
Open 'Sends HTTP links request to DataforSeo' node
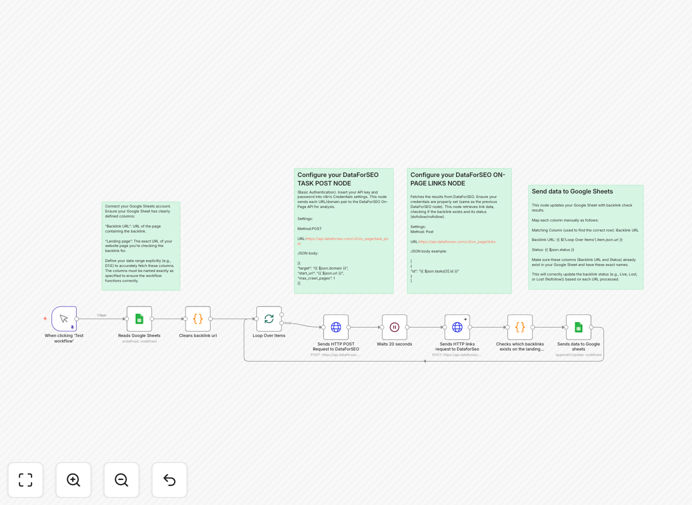(x=457, y=327)
